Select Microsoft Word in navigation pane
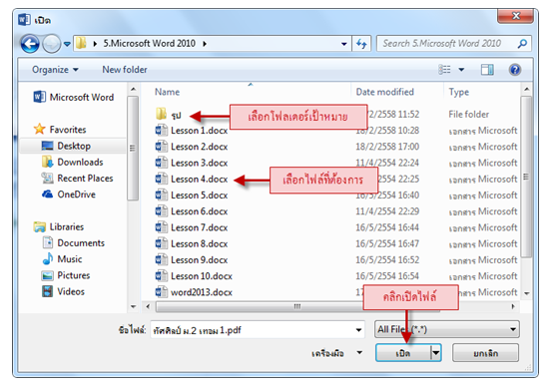552x392 pixels. pos(74,97)
